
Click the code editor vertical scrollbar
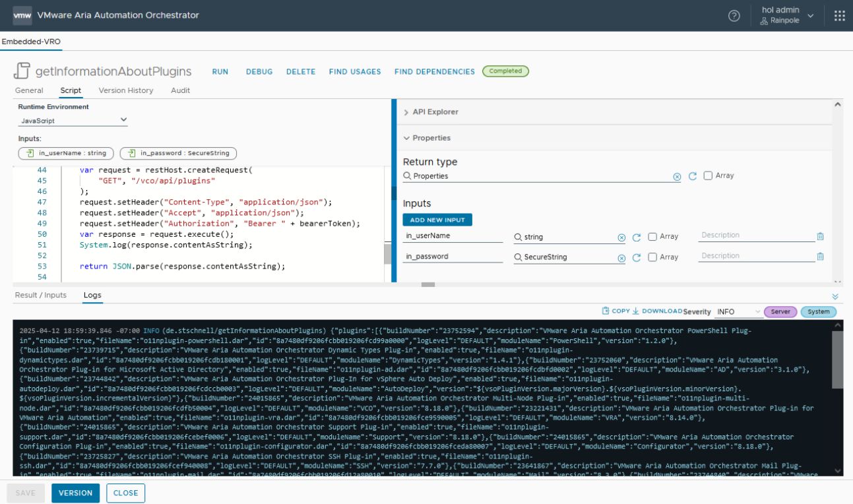coord(387,253)
